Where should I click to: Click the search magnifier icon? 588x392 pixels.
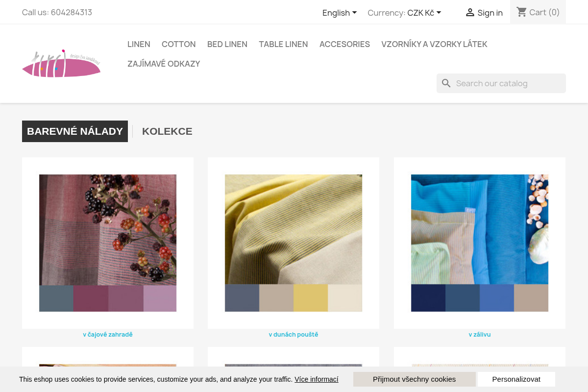coord(446,83)
